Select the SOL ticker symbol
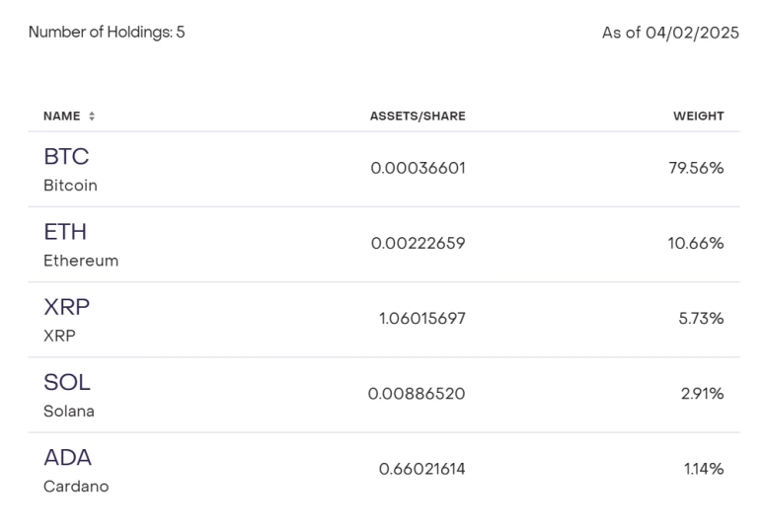 pos(67,382)
